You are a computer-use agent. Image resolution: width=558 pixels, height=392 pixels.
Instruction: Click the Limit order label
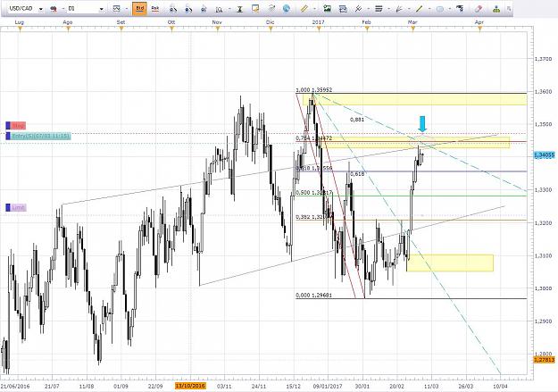tap(19, 207)
